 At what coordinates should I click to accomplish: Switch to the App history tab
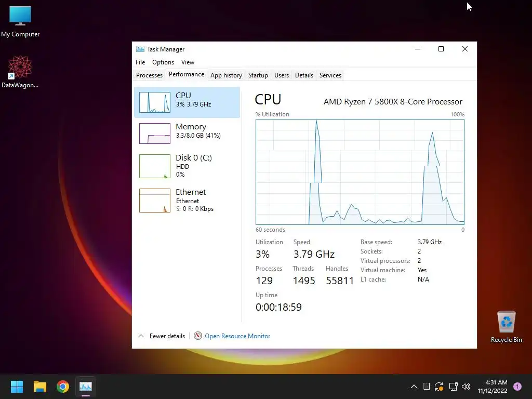tap(227, 75)
